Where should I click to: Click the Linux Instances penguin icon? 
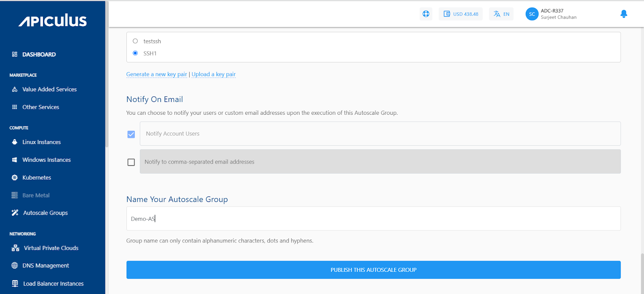[x=15, y=142]
